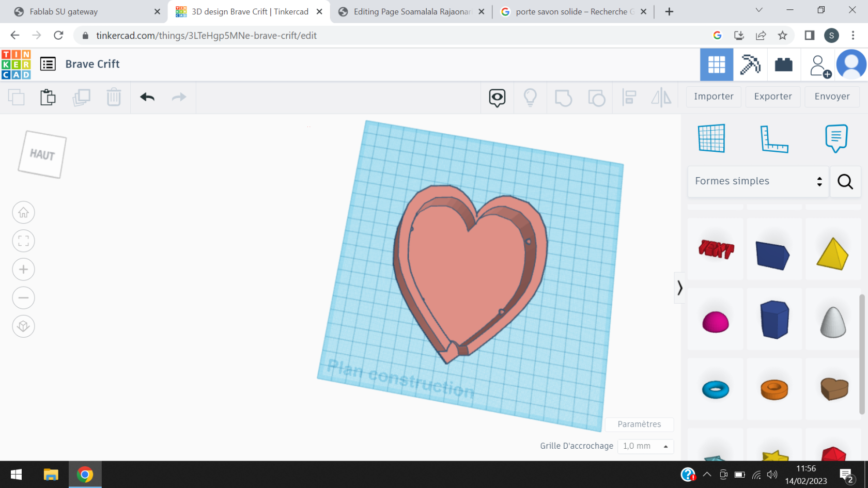Click the Brave Crift design name
The image size is (868, 488).
pyautogui.click(x=92, y=64)
